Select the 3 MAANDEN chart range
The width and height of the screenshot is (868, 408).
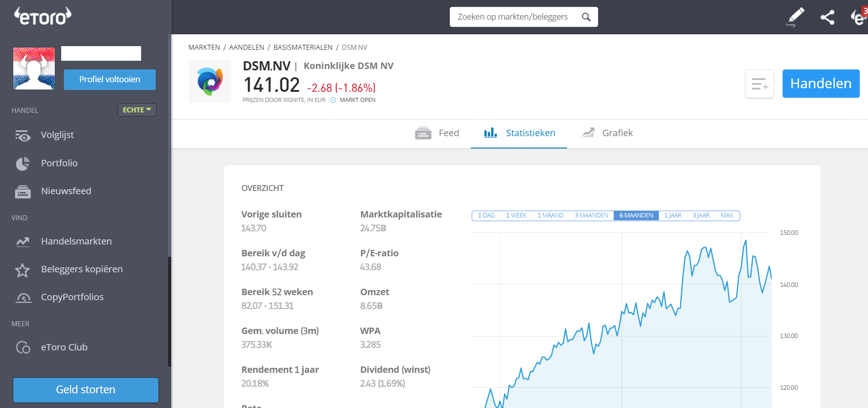click(591, 215)
